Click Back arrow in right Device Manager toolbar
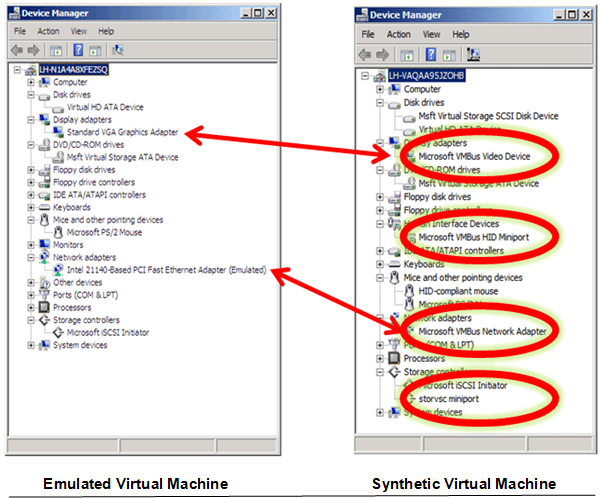The height and width of the screenshot is (498, 601). click(x=365, y=55)
